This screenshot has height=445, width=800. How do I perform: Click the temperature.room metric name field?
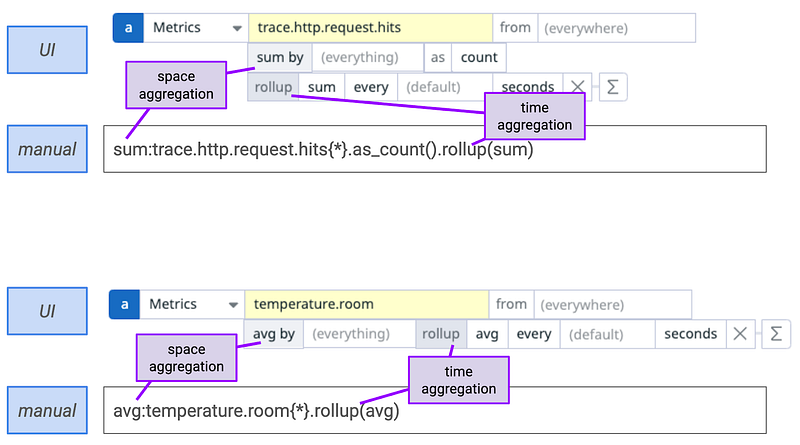tap(366, 304)
